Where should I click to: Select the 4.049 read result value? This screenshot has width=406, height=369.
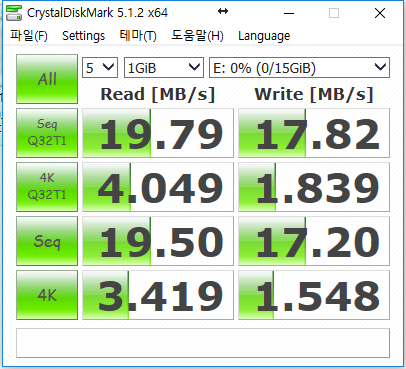[x=158, y=187]
